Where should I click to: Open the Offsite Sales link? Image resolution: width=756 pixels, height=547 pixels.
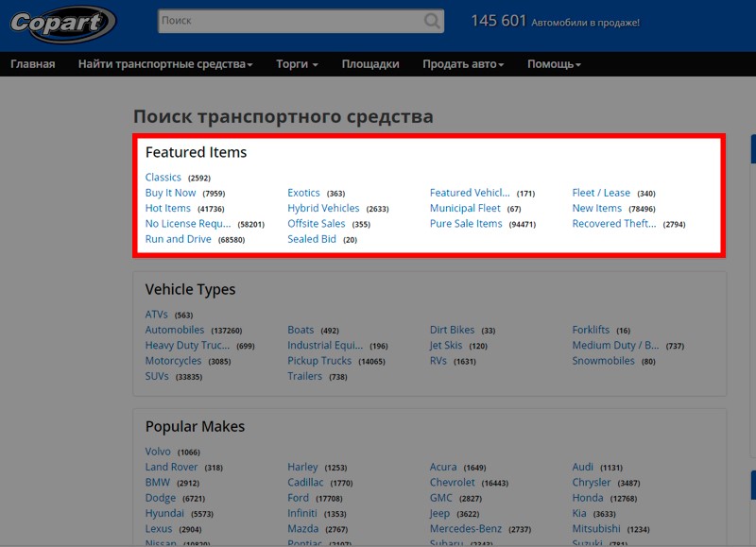point(317,224)
